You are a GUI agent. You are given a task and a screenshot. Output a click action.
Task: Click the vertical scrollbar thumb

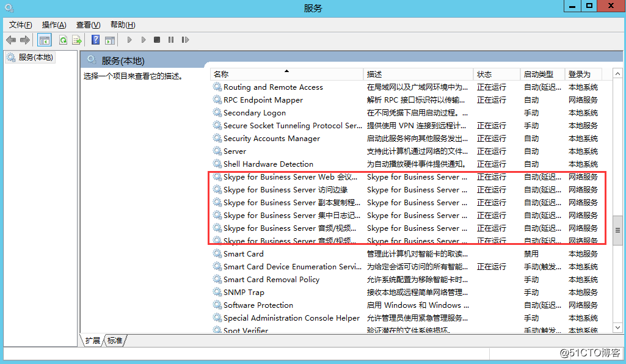617,230
